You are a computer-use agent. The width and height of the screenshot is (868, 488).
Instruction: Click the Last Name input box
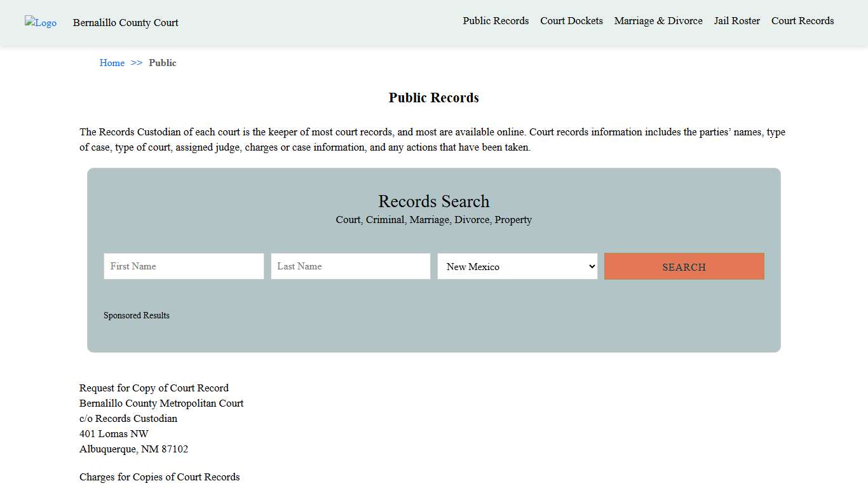click(350, 266)
